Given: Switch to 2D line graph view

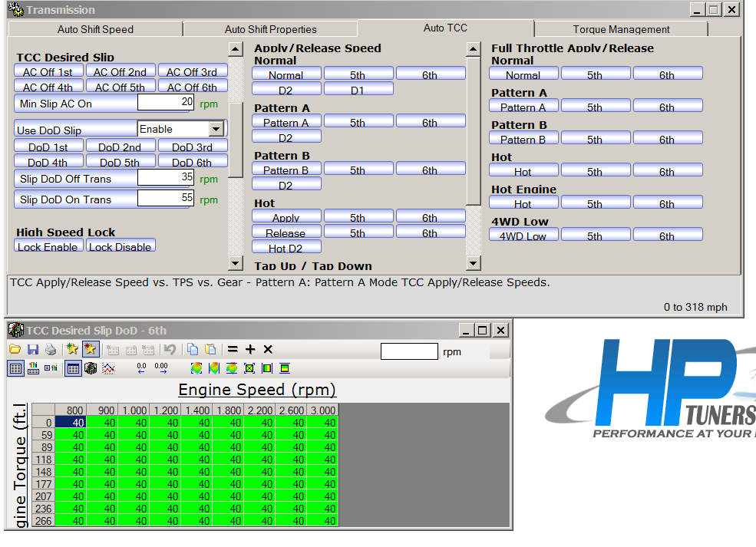Looking at the screenshot, I should coord(109,368).
